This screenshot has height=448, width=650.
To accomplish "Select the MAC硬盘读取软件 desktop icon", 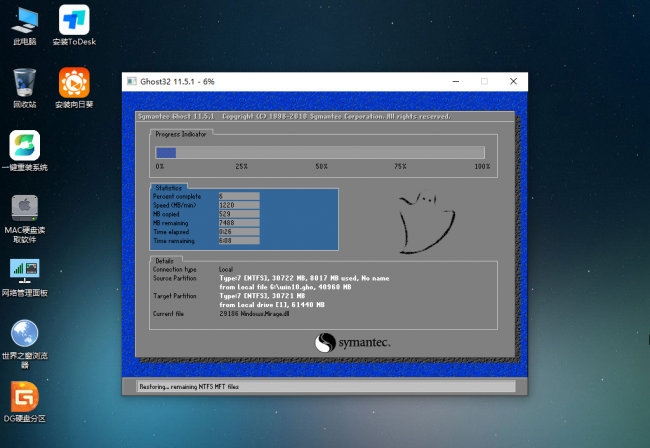I will [x=24, y=219].
